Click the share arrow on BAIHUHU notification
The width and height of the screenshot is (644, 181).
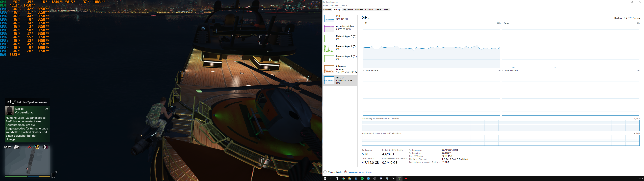click(x=46, y=109)
